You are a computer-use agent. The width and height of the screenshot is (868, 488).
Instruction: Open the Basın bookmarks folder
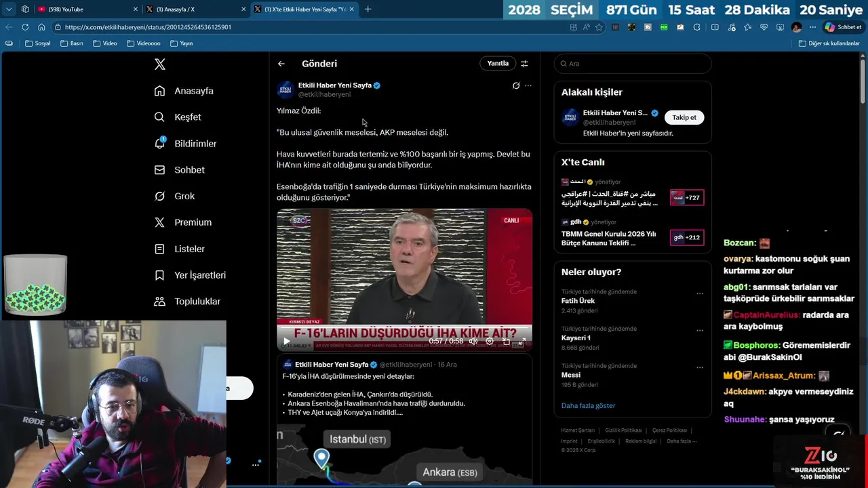(x=72, y=43)
